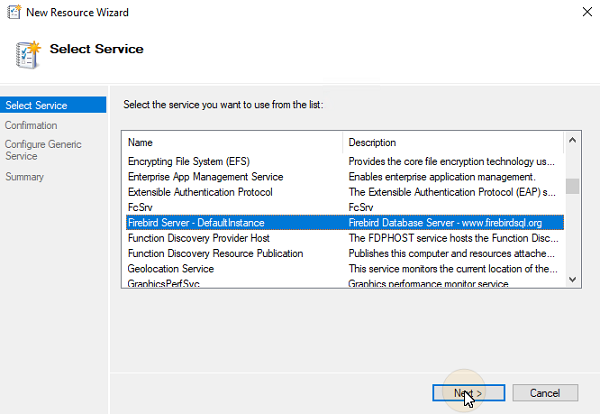The height and width of the screenshot is (414, 600).
Task: Select Encrypting File System (EFS) service
Action: (196, 161)
